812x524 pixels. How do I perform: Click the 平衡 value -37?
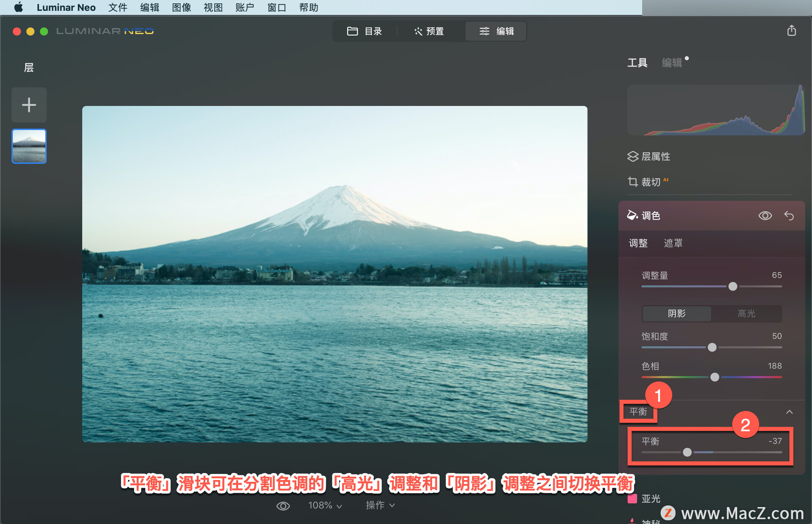775,441
